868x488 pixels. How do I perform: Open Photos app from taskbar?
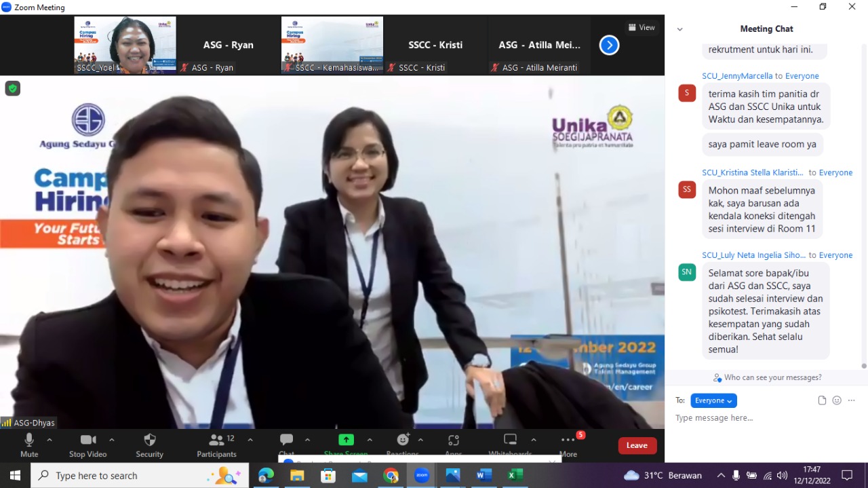point(453,475)
